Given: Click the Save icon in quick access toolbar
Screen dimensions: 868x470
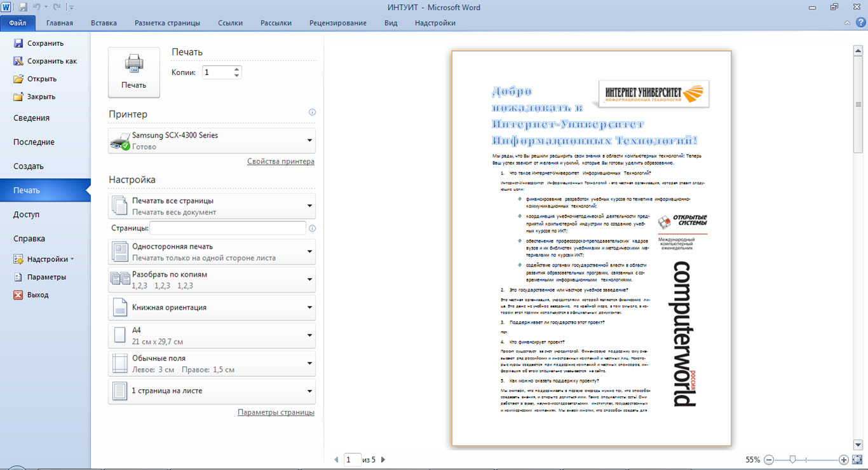Looking at the screenshot, I should pos(23,8).
